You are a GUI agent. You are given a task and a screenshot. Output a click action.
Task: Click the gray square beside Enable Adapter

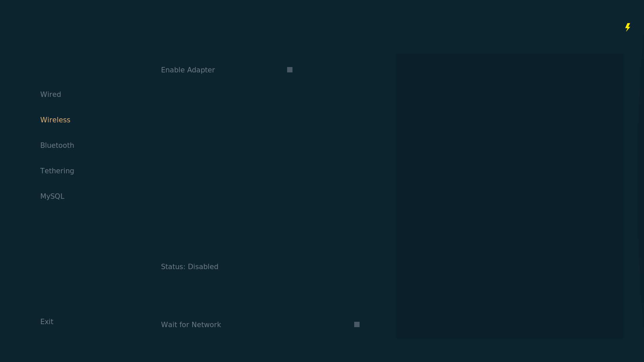(x=290, y=70)
